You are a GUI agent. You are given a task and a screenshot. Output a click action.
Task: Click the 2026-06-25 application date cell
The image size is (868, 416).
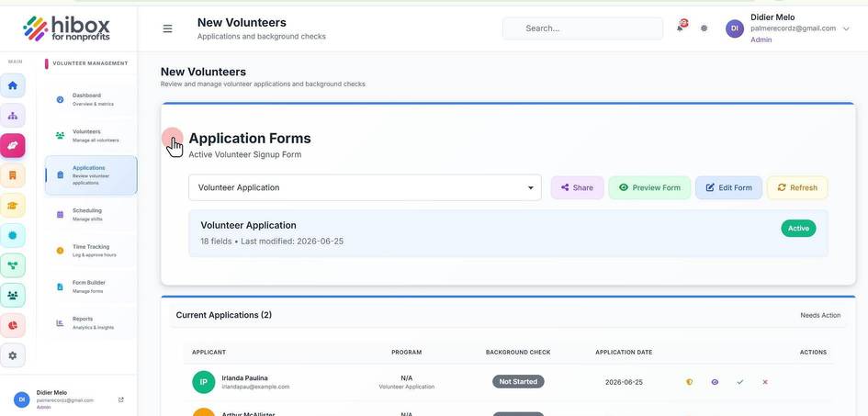(x=624, y=382)
